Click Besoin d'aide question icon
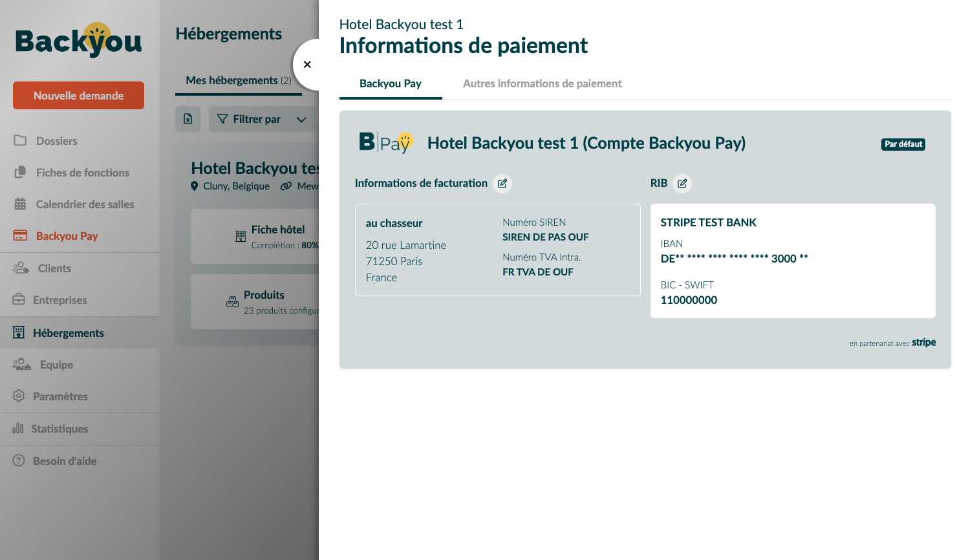 pyautogui.click(x=19, y=460)
